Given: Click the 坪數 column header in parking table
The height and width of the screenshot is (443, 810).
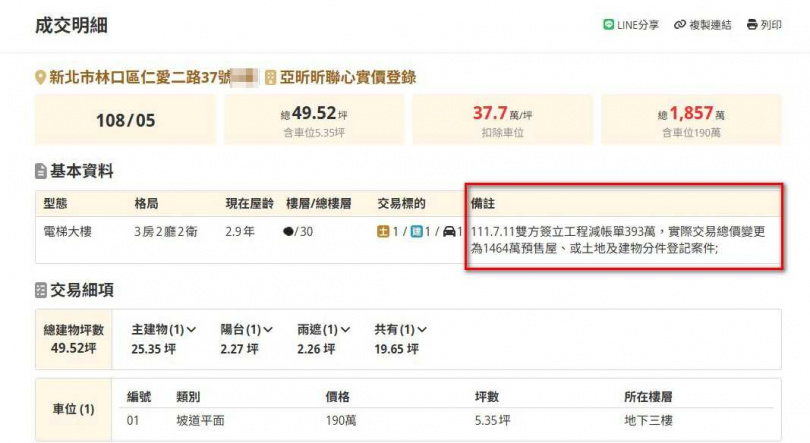Looking at the screenshot, I should [487, 397].
